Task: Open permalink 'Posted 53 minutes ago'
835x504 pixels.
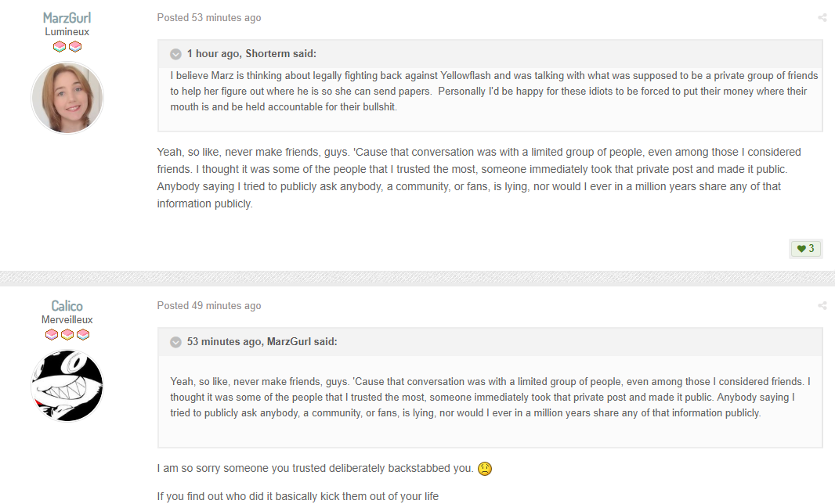Action: [x=208, y=17]
